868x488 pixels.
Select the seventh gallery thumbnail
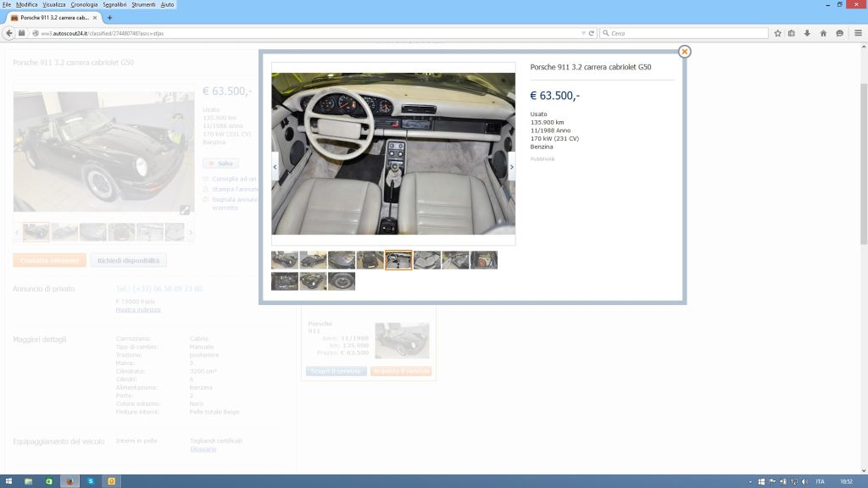(455, 260)
